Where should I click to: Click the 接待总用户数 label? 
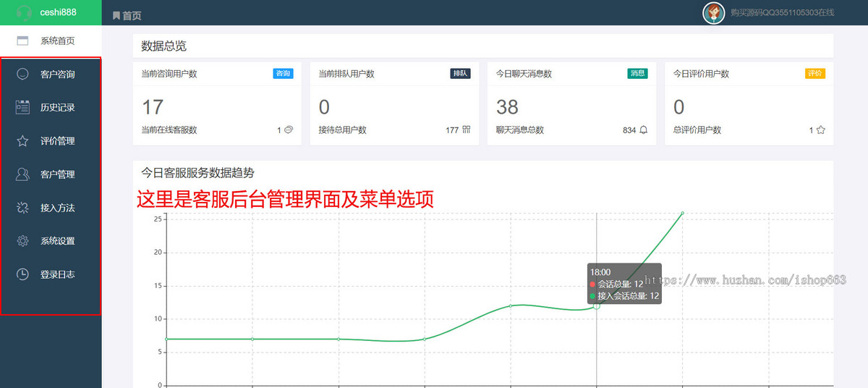click(342, 130)
